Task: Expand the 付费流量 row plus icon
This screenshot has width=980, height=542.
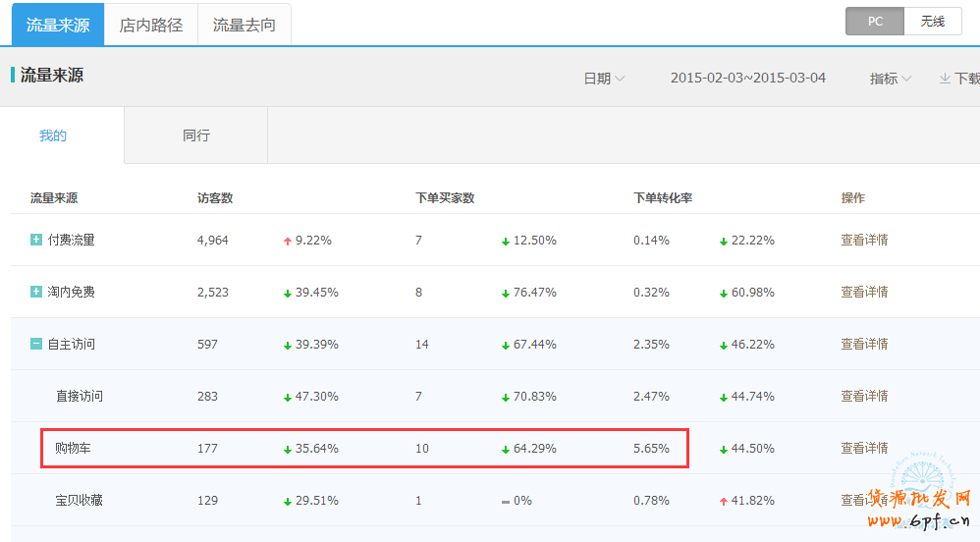Action: pos(36,240)
